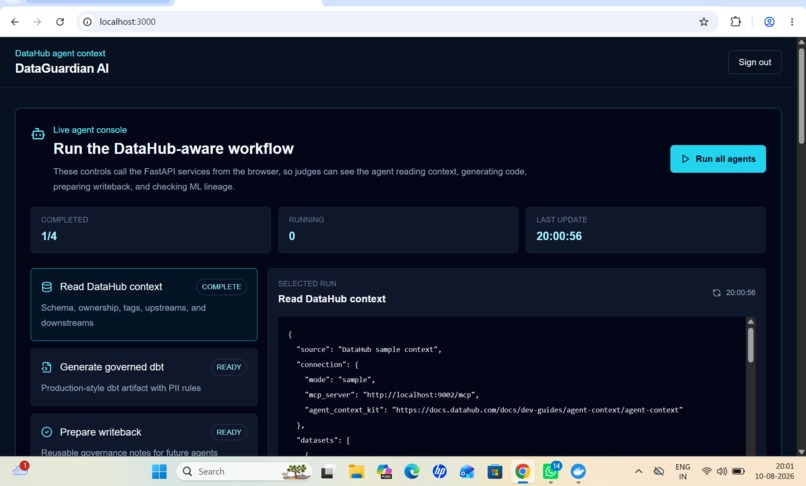This screenshot has width=806, height=486.
Task: Click the JSON panel scroll up arrow
Action: click(x=750, y=321)
